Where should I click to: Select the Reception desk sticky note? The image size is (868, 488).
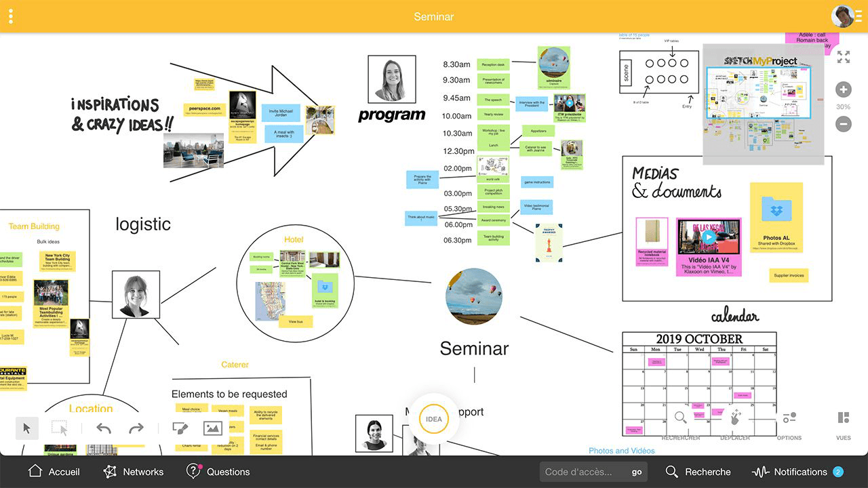point(493,65)
